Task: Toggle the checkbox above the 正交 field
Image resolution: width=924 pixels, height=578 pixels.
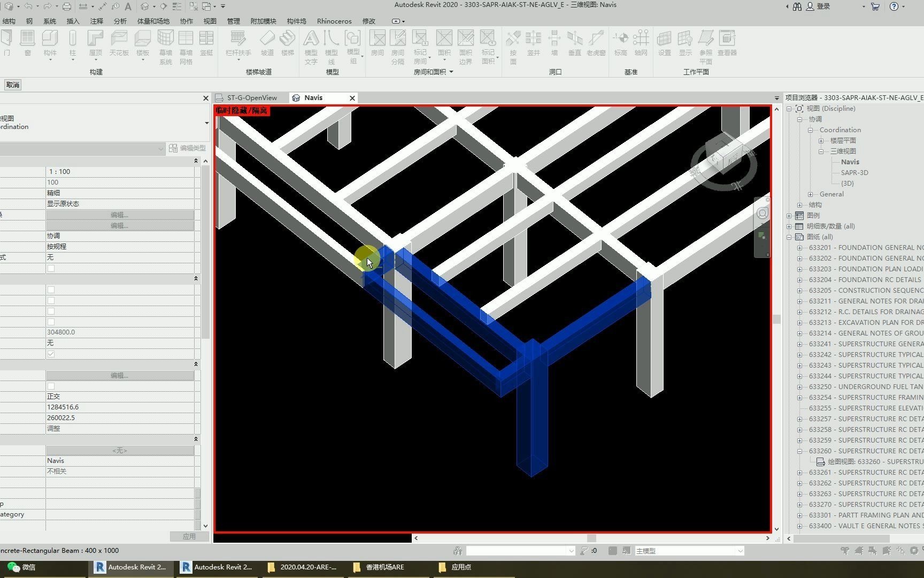Action: [51, 386]
